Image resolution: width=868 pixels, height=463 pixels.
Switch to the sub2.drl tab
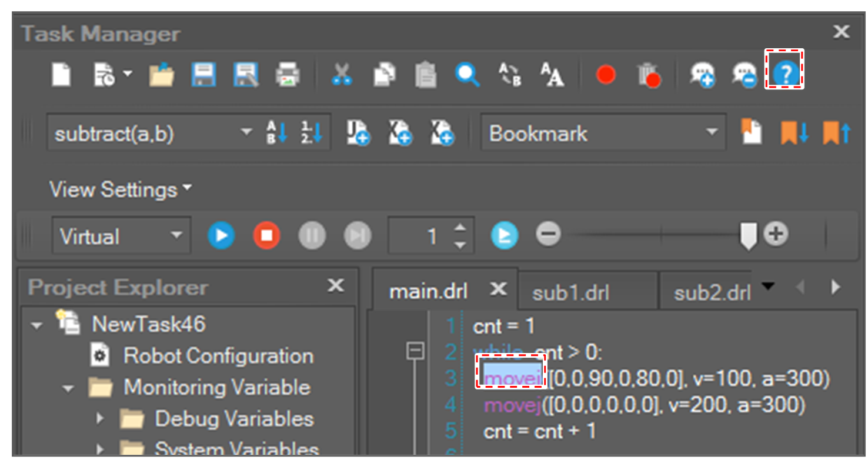[x=712, y=292]
